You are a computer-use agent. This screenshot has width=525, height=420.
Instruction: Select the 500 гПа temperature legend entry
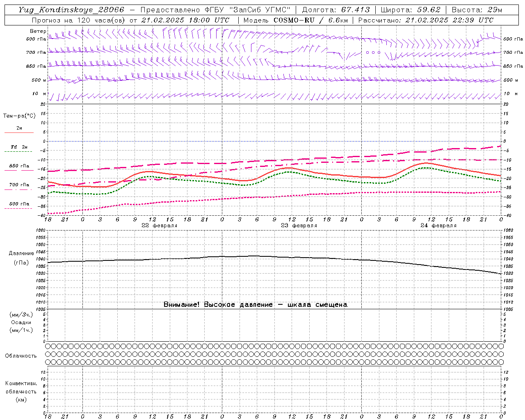pos(19,204)
